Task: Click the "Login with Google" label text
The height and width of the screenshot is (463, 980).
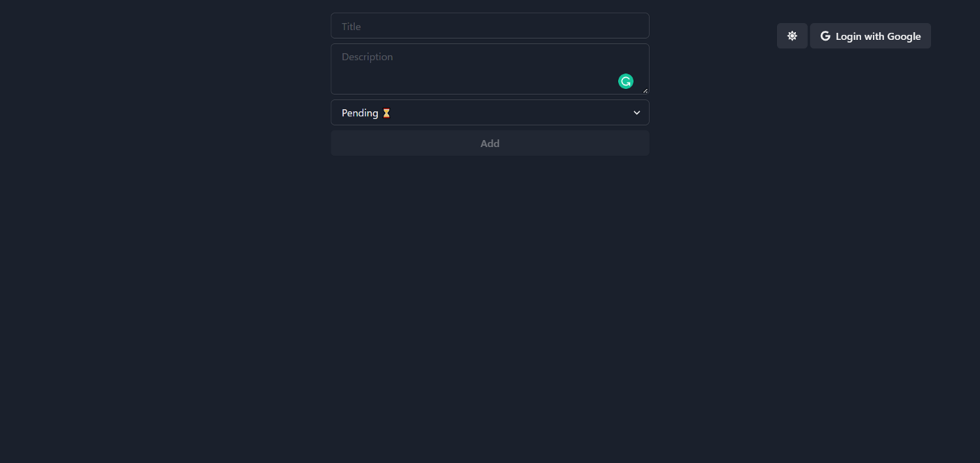Action: click(x=878, y=36)
